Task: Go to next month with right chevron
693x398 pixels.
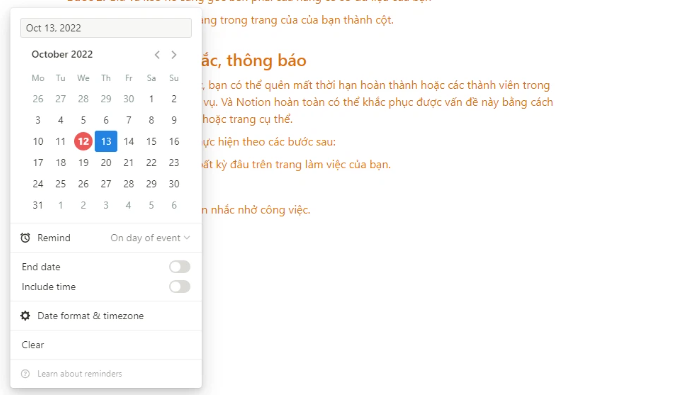Action: pyautogui.click(x=174, y=55)
